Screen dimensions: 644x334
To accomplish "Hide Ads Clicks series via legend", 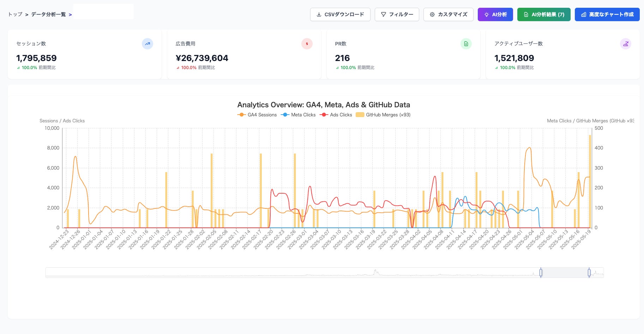I will [x=336, y=115].
